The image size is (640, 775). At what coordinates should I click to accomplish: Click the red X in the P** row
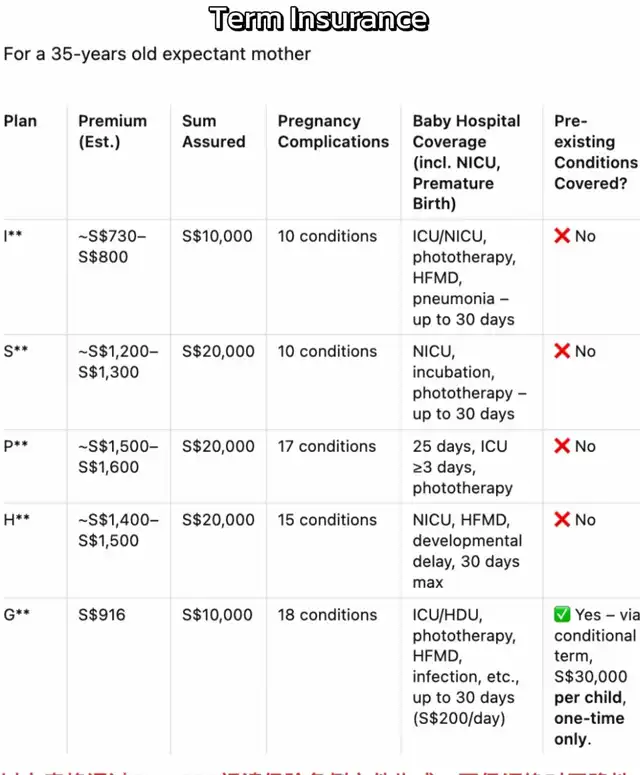click(562, 447)
